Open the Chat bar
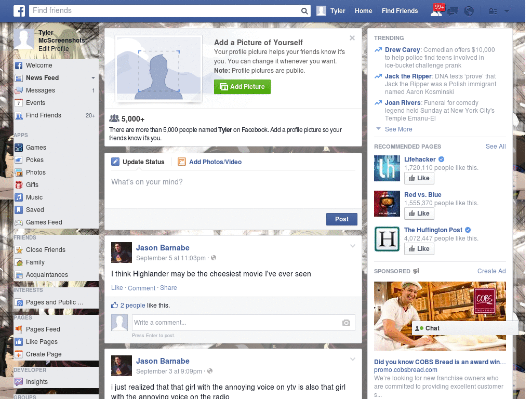 465,328
